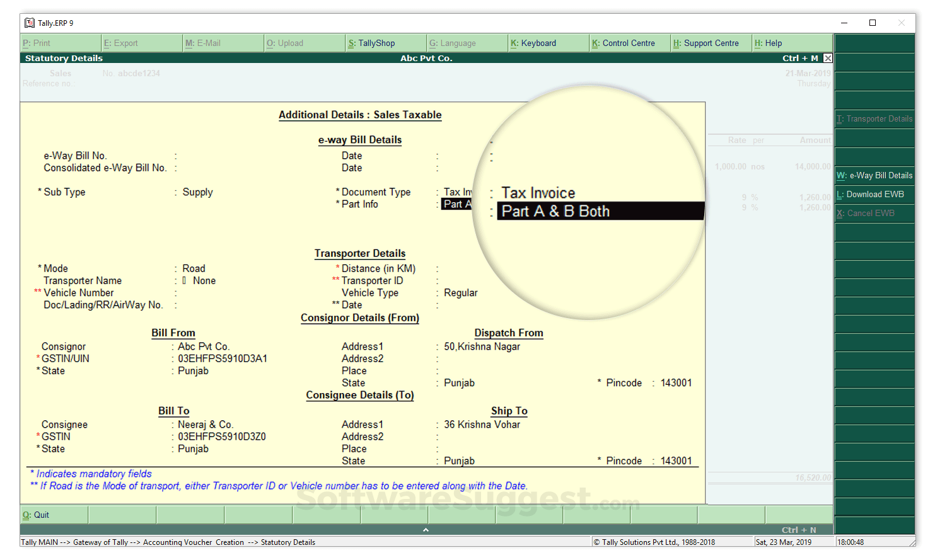Click the Tally.ERP 9 application icon
This screenshot has width=935, height=560.
point(30,23)
